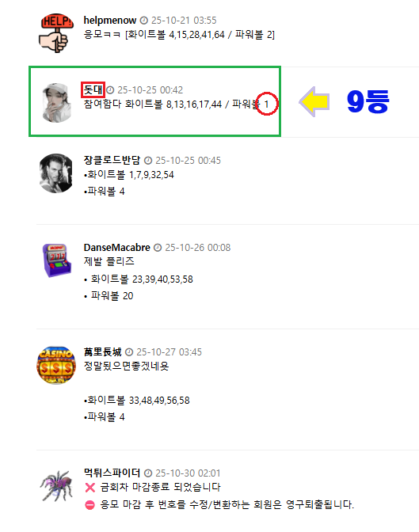The height and width of the screenshot is (532, 419).
Task: Click the red no-entry circle icon
Action: pyautogui.click(x=90, y=505)
